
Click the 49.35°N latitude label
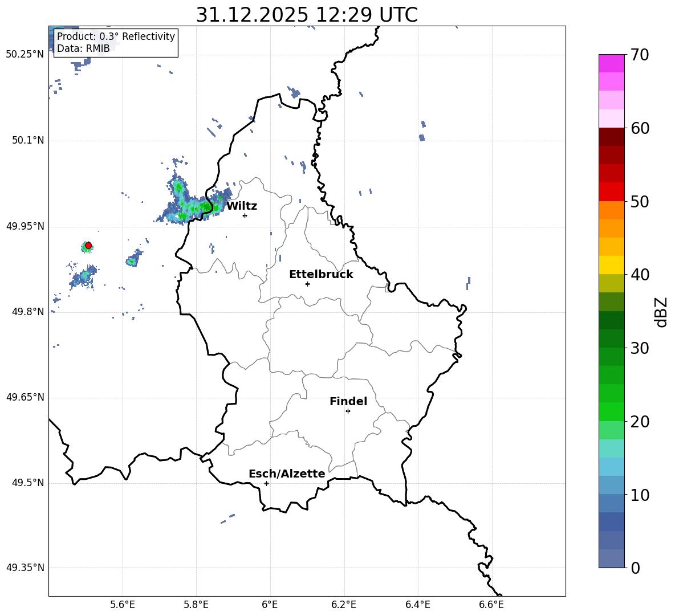point(25,568)
